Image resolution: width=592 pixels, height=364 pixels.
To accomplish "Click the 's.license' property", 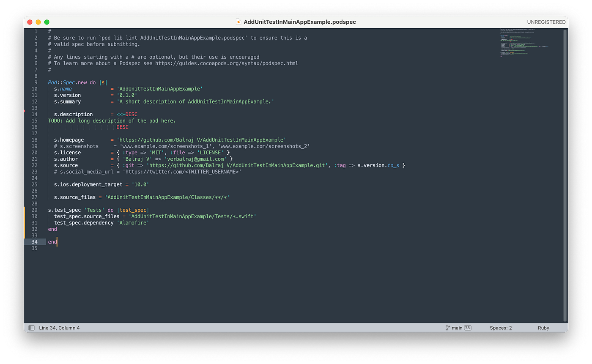I will pos(67,153).
